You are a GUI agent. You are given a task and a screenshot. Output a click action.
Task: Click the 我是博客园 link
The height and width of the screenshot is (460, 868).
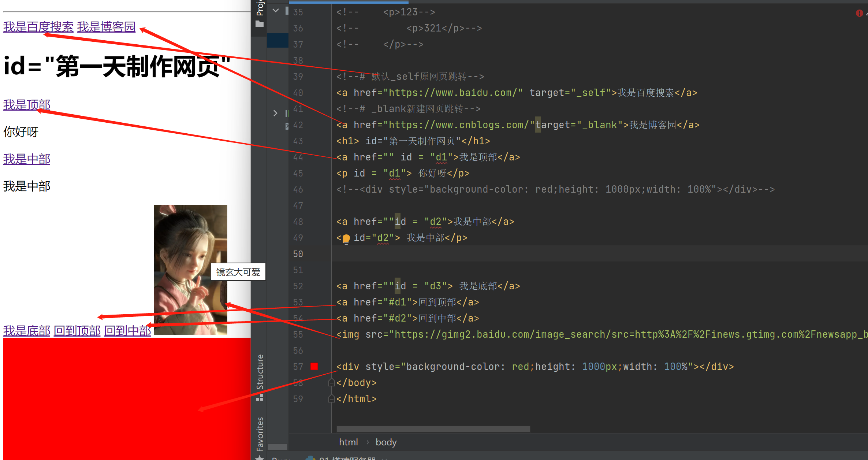(106, 27)
